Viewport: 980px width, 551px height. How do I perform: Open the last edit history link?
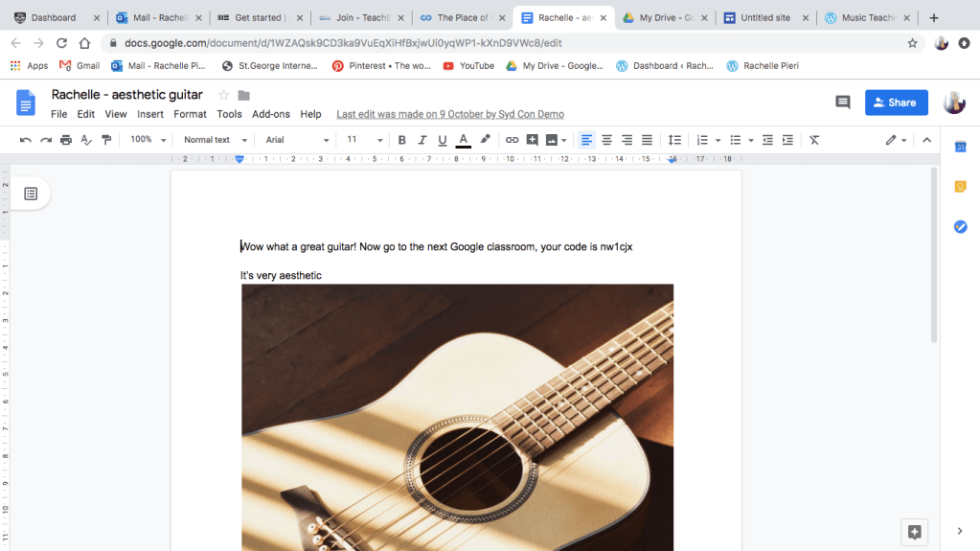[x=450, y=114]
